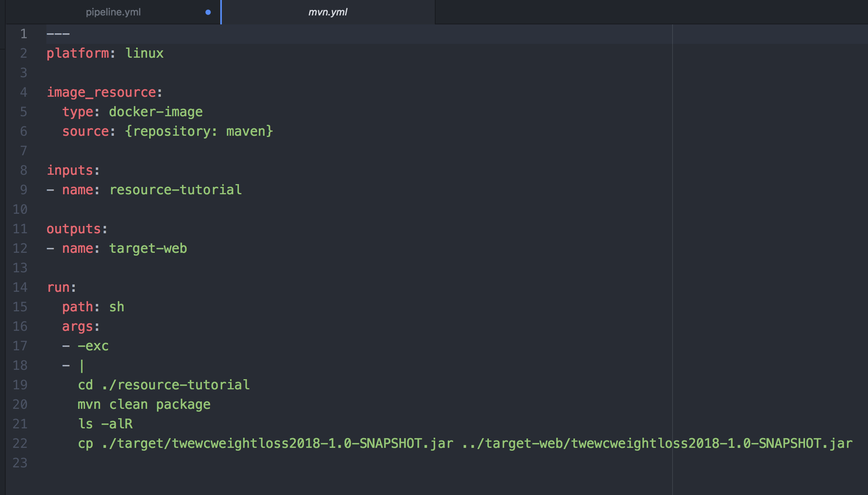This screenshot has height=495, width=868.
Task: Click 'resource-tutorial' input name value
Action: click(x=176, y=190)
